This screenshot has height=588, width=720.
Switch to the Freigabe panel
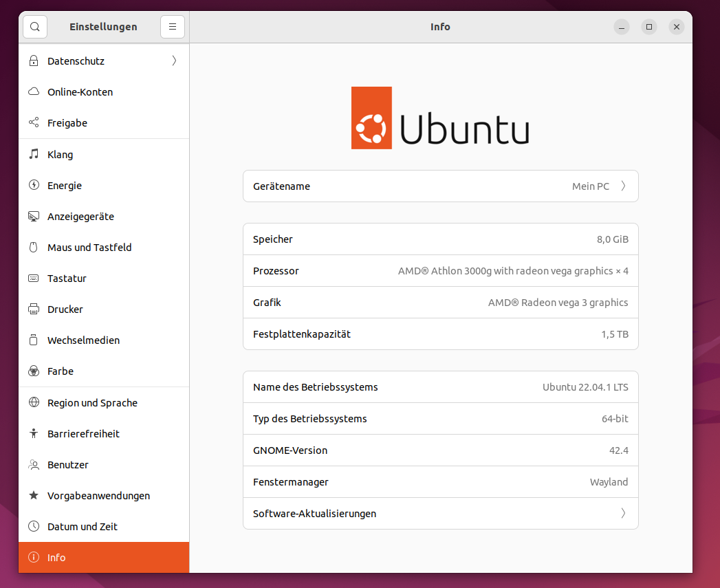tap(104, 122)
